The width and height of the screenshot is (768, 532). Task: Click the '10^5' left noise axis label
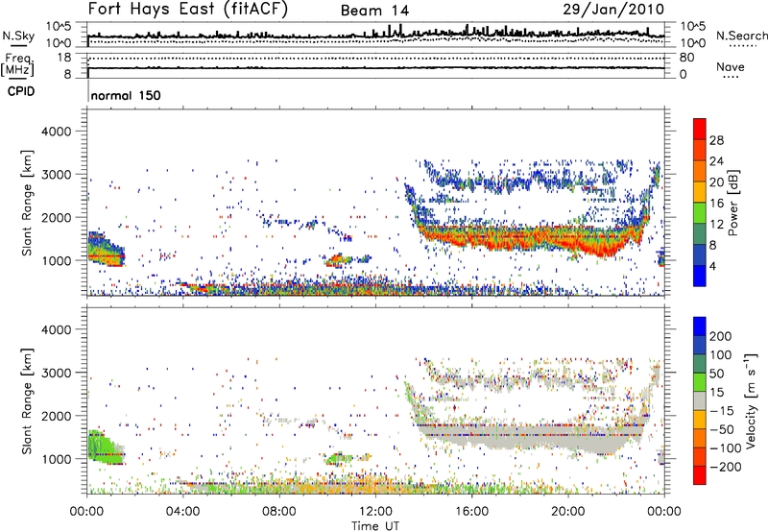59,27
